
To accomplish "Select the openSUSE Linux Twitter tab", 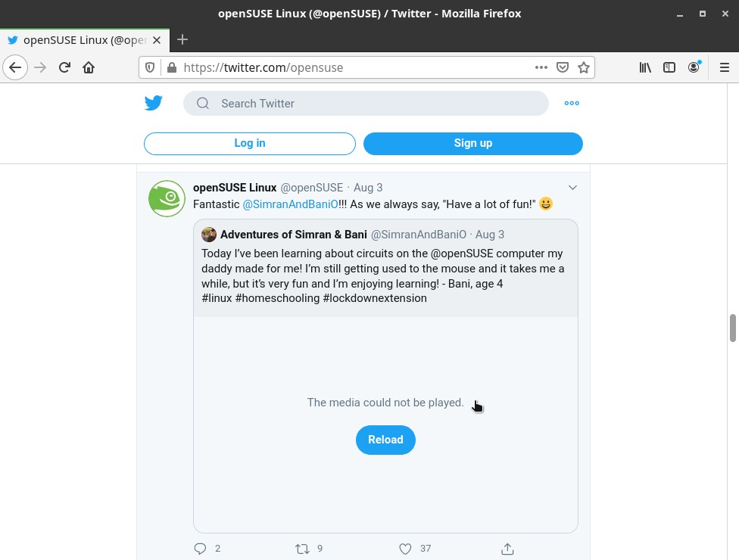I will point(84,40).
